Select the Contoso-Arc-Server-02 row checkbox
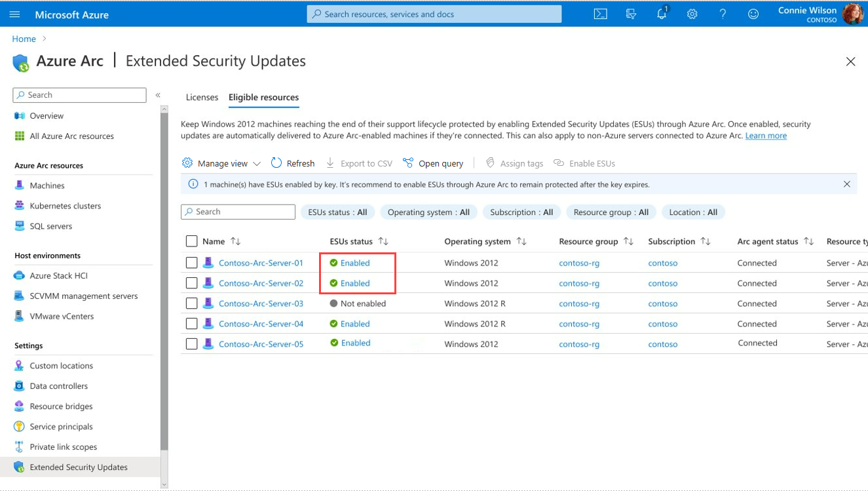868x491 pixels. (x=191, y=283)
